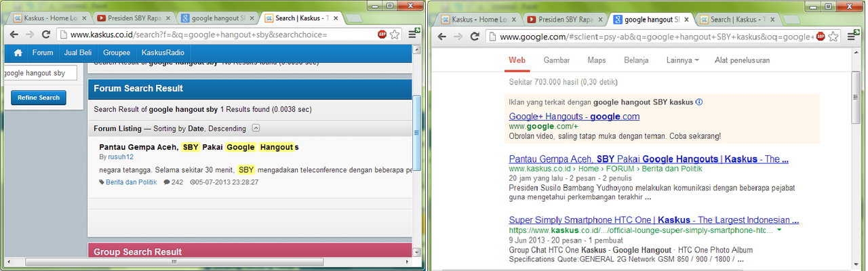This screenshot has width=868, height=271.
Task: Open Groupee in Kaskus navigation bar
Action: click(x=116, y=53)
